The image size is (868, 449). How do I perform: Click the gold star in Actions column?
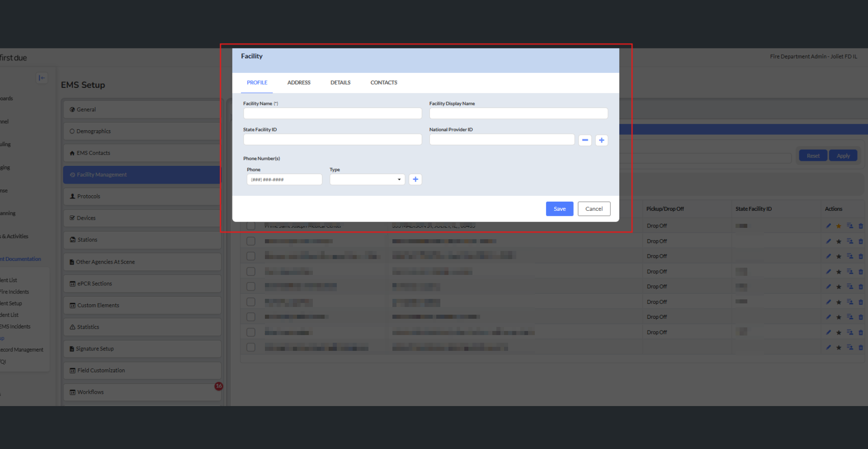tap(839, 226)
